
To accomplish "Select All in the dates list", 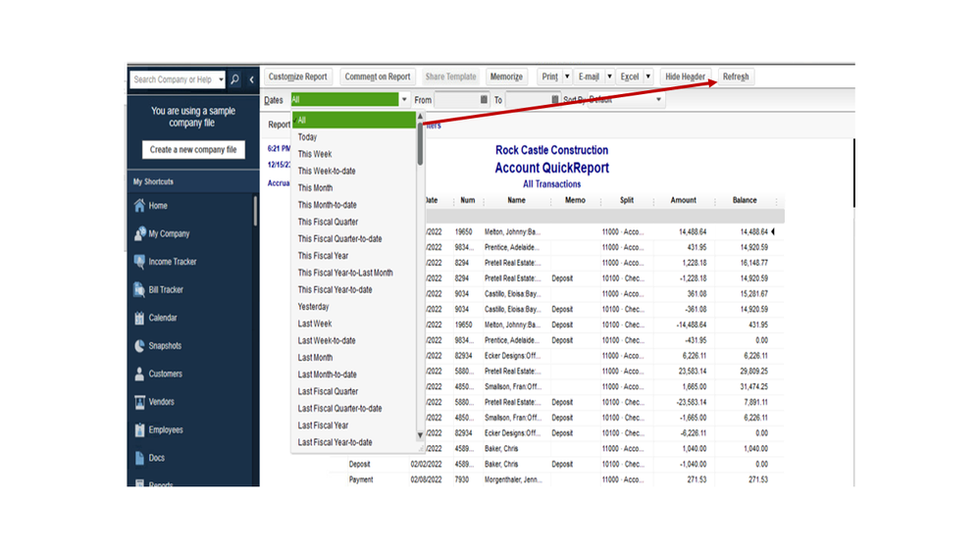I will coord(354,120).
